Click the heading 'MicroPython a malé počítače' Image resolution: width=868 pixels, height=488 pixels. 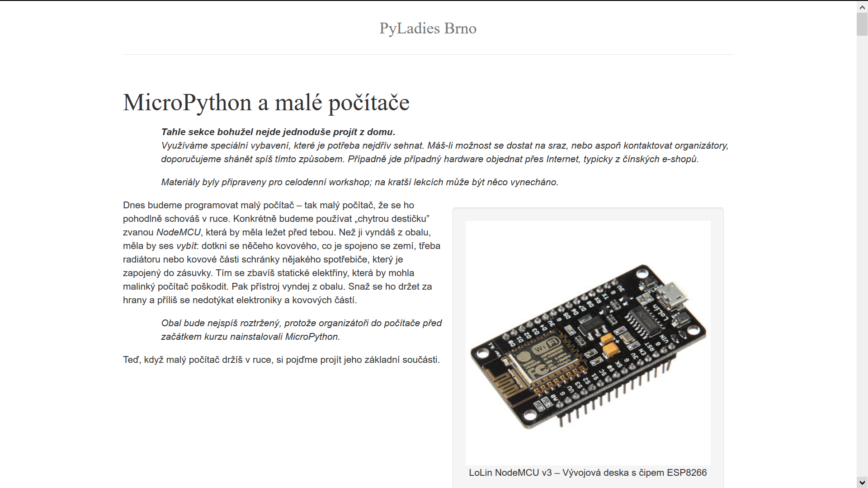click(x=266, y=103)
